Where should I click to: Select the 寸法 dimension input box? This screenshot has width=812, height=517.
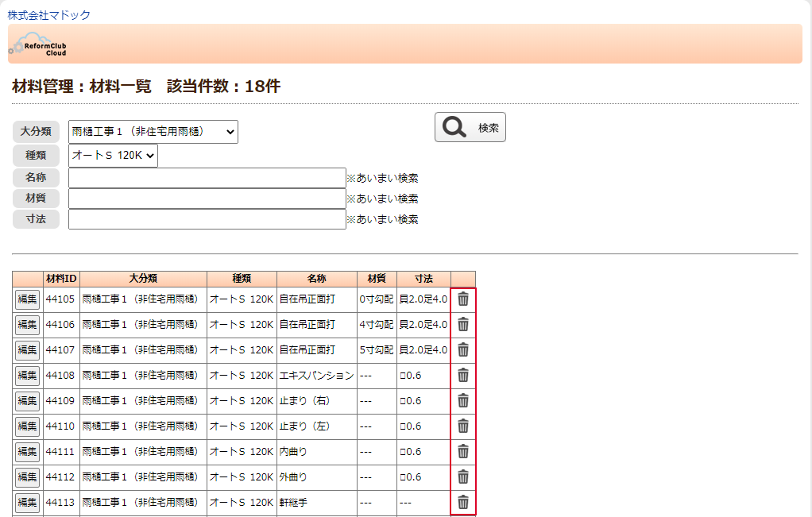click(207, 219)
